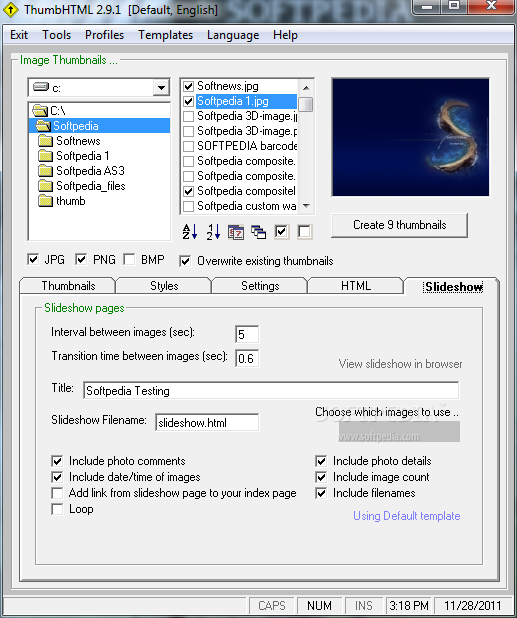This screenshot has height=618, width=517.
Task: Uncheck Include filenames
Action: click(x=321, y=493)
